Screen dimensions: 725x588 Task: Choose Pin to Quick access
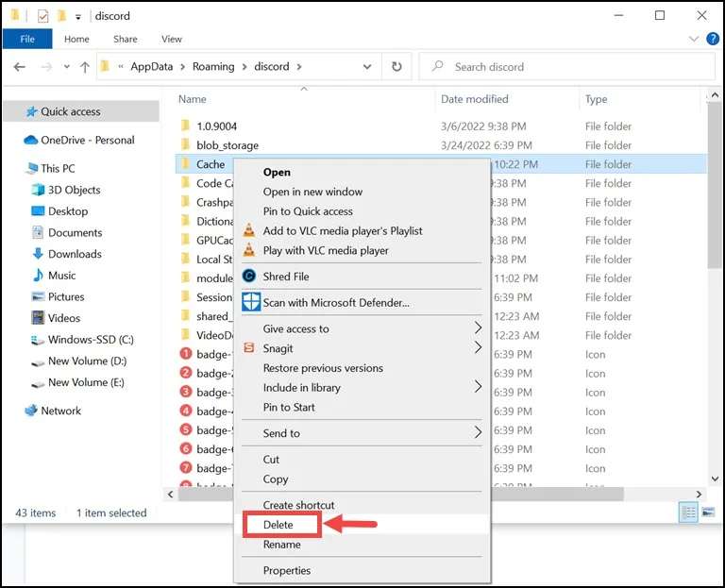pos(362,211)
